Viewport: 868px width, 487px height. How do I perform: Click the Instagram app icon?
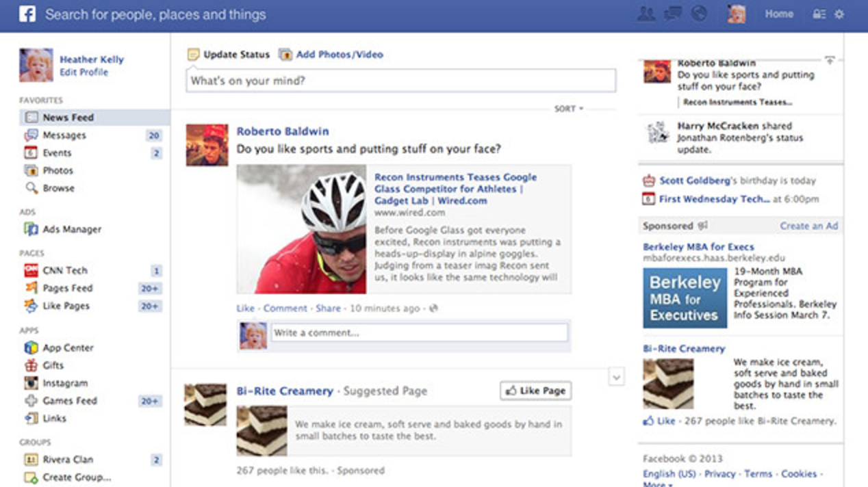point(31,383)
